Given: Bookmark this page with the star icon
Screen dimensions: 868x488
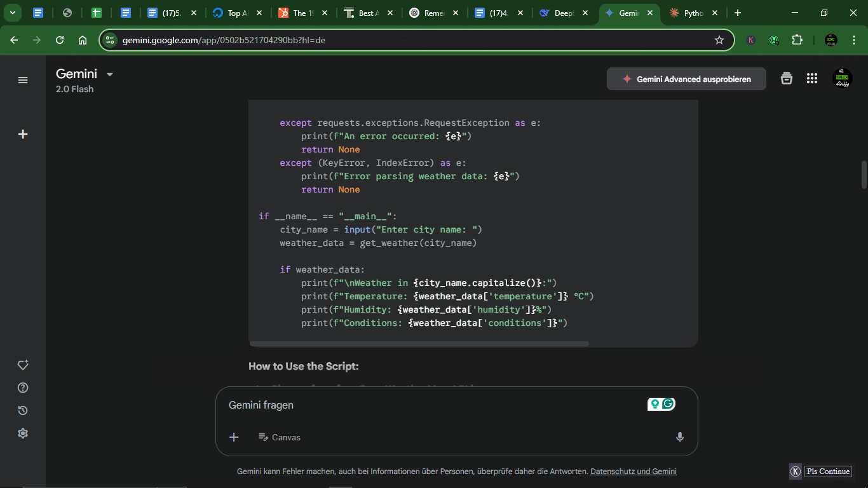Looking at the screenshot, I should [x=719, y=40].
